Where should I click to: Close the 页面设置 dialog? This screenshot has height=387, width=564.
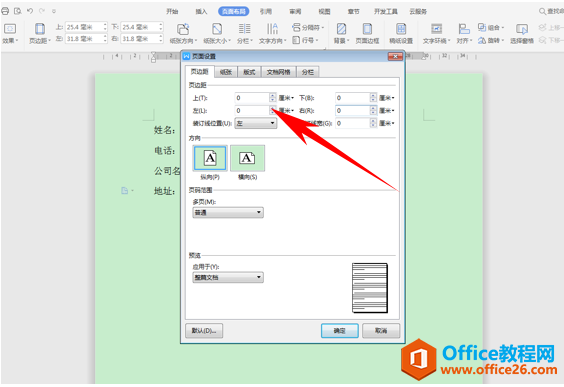(x=395, y=56)
